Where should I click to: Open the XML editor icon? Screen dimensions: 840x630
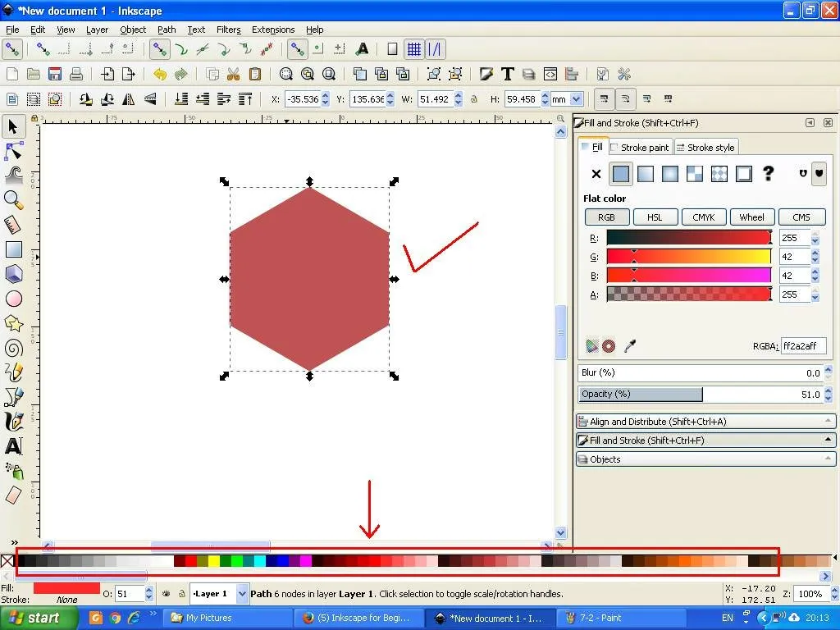tap(550, 74)
